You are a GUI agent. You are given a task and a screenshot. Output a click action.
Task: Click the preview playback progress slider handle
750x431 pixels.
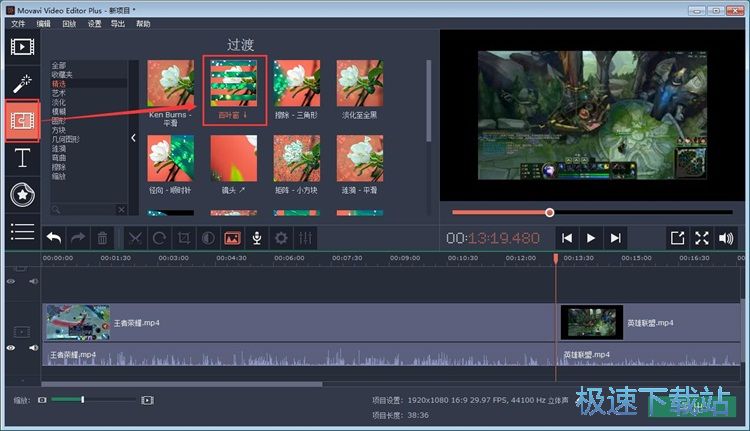549,212
